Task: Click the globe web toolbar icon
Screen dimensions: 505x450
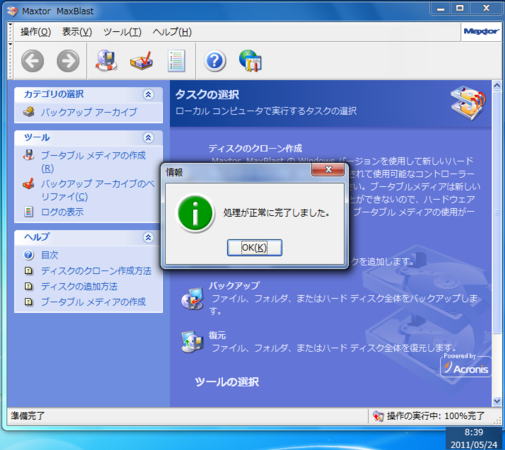Action: (x=250, y=60)
